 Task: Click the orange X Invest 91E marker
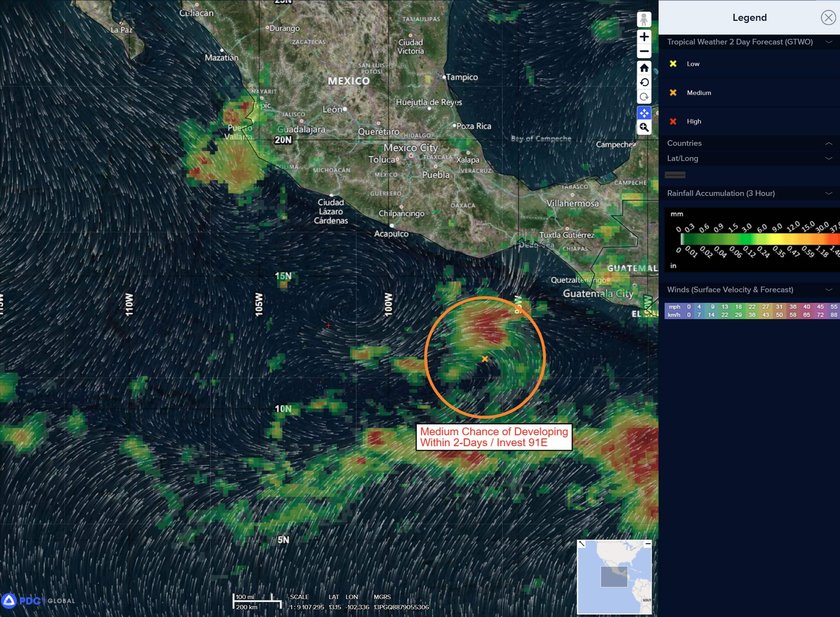[x=485, y=359]
